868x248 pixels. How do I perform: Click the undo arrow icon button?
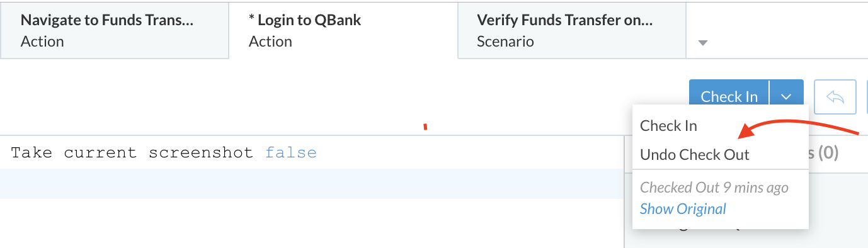tap(835, 96)
